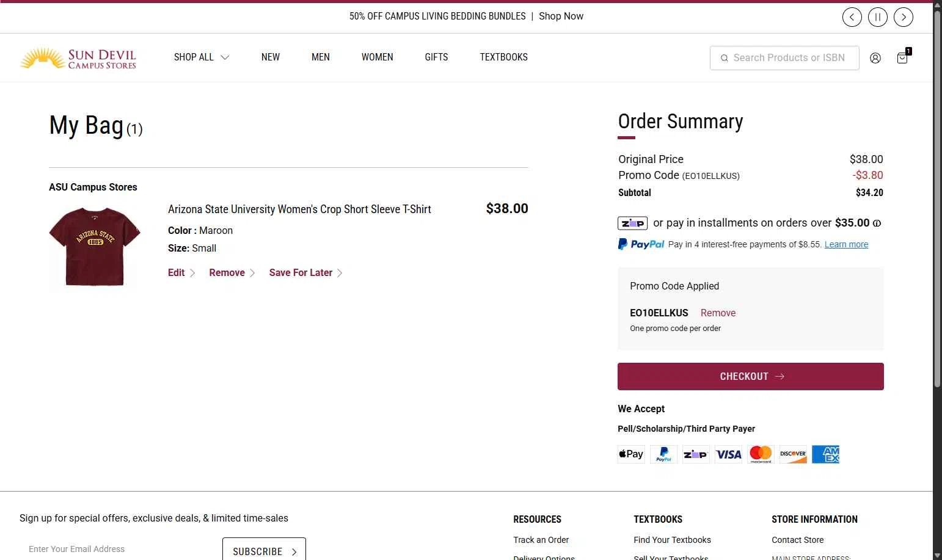
Task: Remove promo code EO10ELLKUS
Action: [718, 313]
